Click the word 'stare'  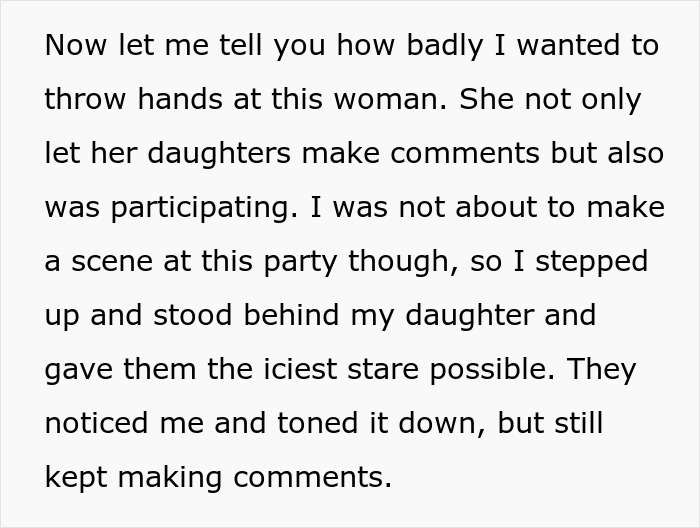(376, 371)
